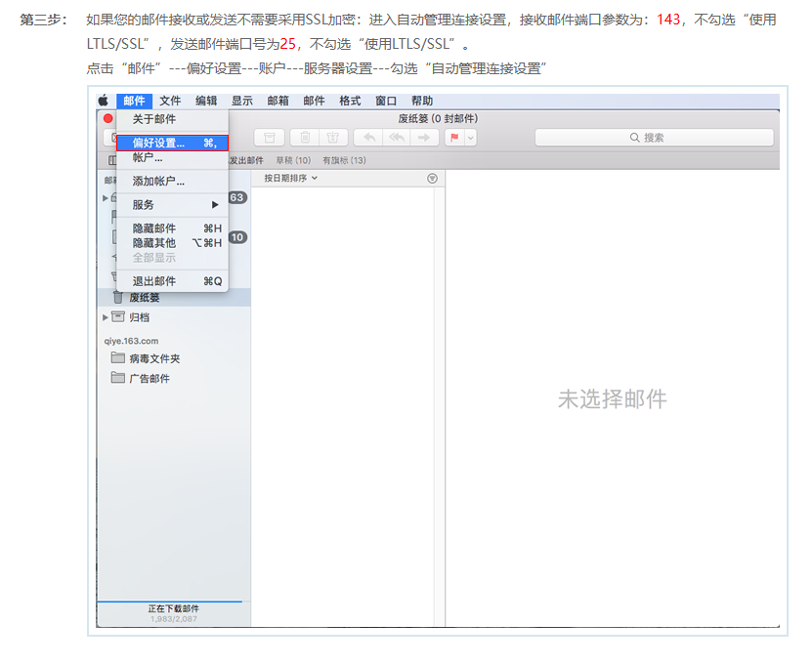The image size is (812, 665).
Task: Click the 病毒文件夹 folder icon
Action: 118,358
